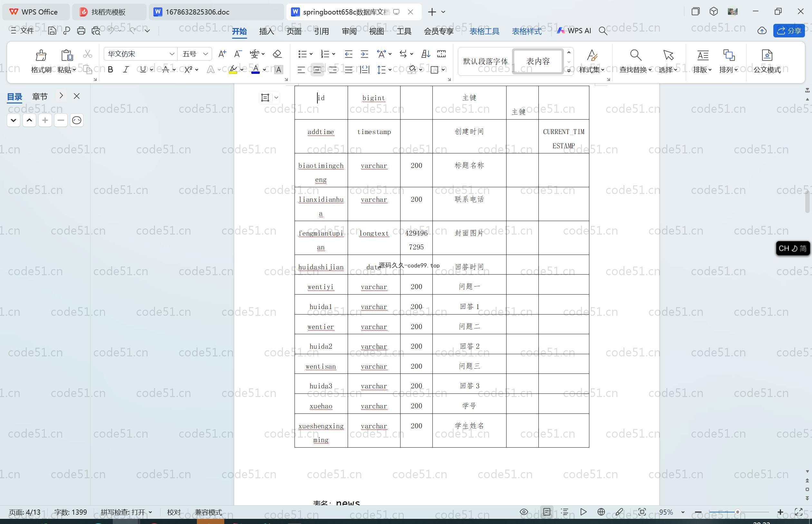Open the File (文件) menu
812x524 pixels.
pos(23,31)
